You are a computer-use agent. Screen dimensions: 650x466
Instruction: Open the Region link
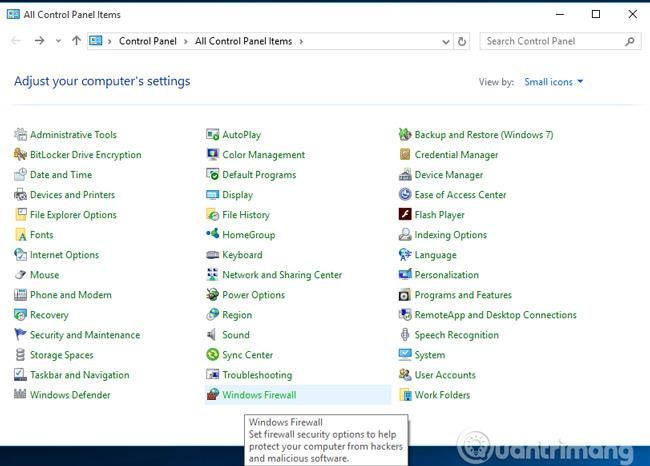237,315
